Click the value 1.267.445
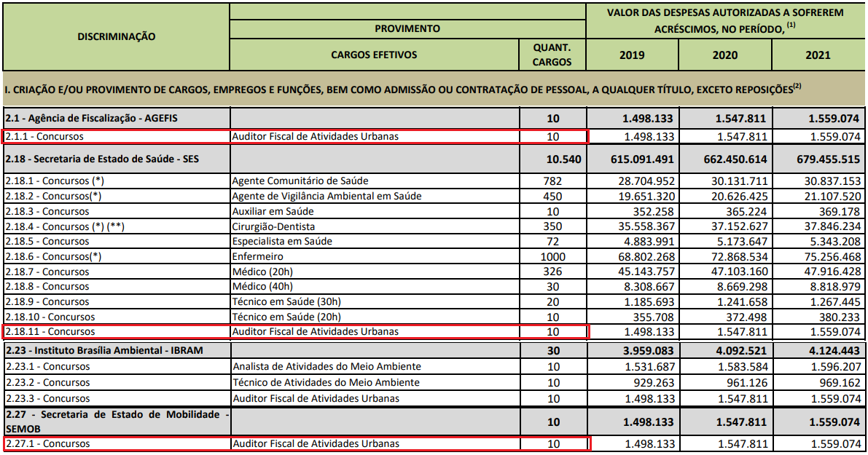 click(x=836, y=302)
